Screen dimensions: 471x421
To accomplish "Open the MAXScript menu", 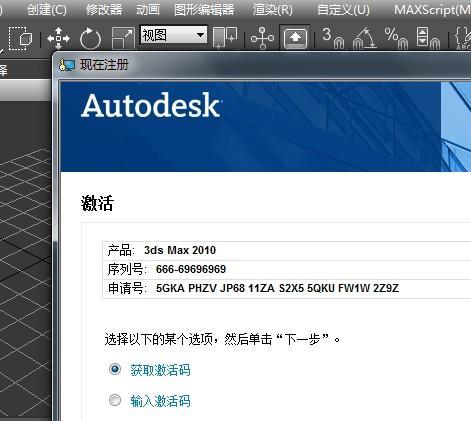I will 432,10.
